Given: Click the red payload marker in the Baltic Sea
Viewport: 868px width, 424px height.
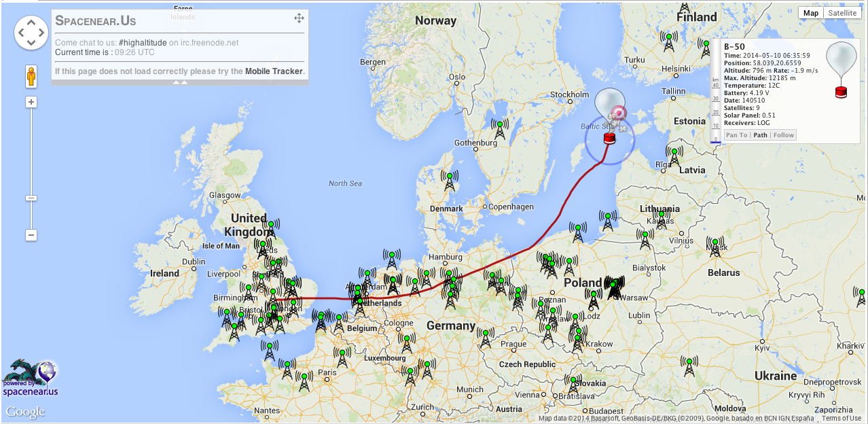Looking at the screenshot, I should tap(609, 138).
